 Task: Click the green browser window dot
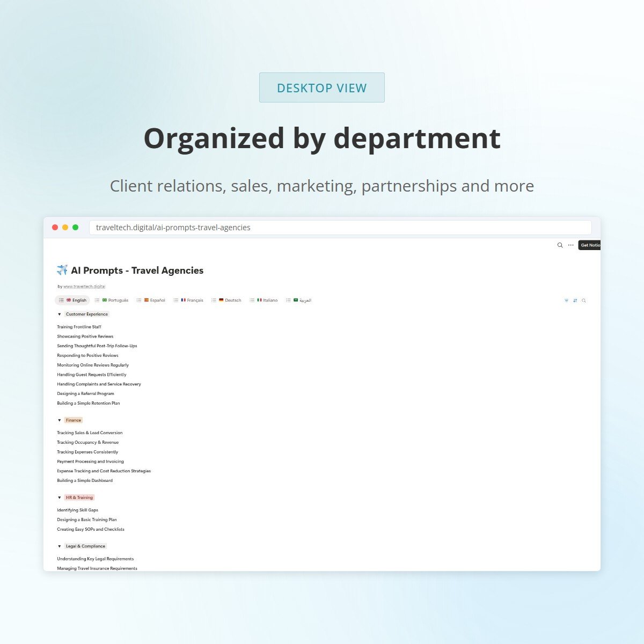[75, 228]
